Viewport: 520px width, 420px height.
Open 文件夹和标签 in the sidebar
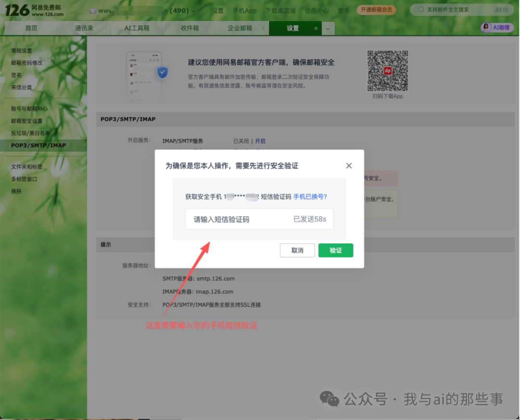pyautogui.click(x=26, y=167)
